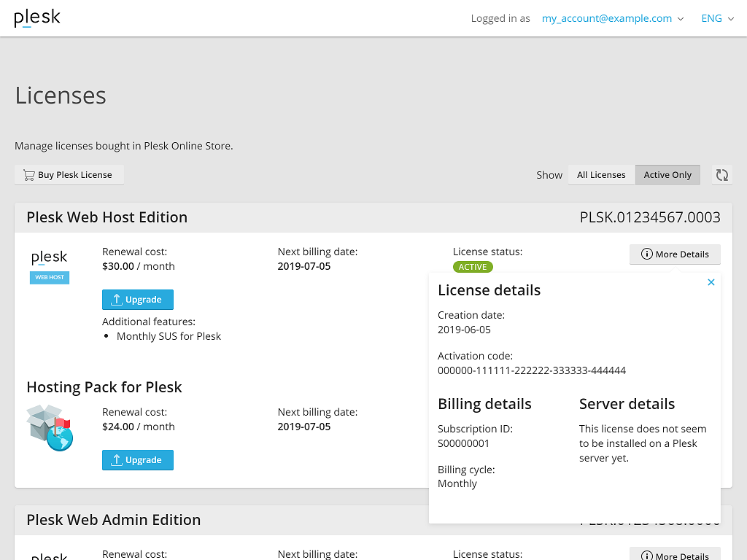Select activation code 000000-111111-222222-333333-444444
This screenshot has width=747, height=560.
pos(532,370)
